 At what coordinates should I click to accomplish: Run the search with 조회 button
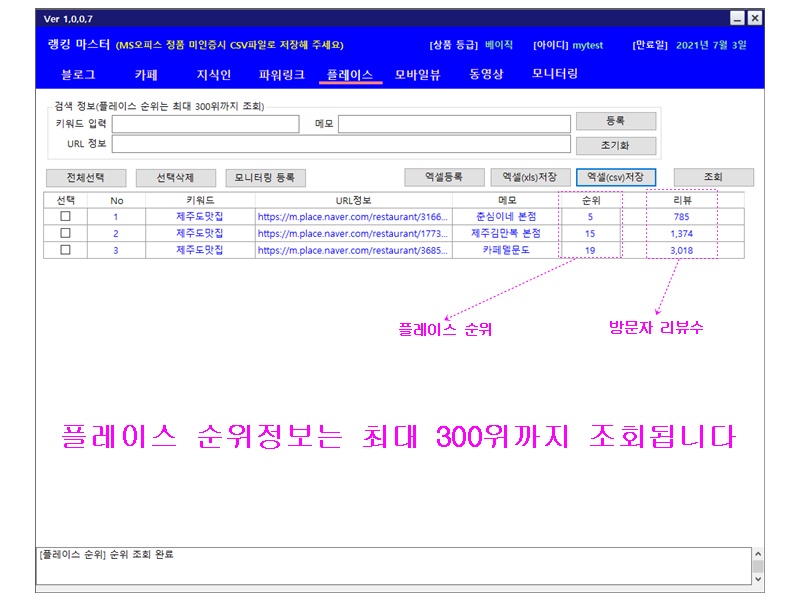pyautogui.click(x=713, y=177)
